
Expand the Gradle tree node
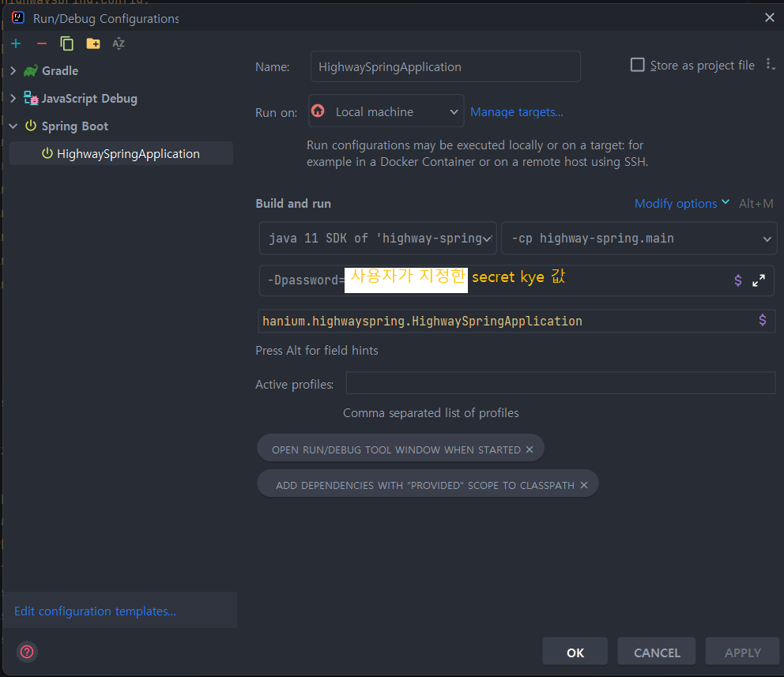(x=13, y=71)
